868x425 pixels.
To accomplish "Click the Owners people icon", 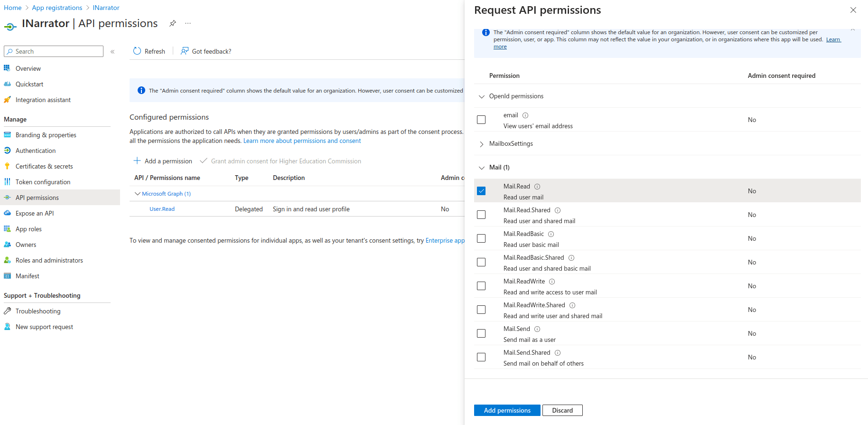I will 7,245.
